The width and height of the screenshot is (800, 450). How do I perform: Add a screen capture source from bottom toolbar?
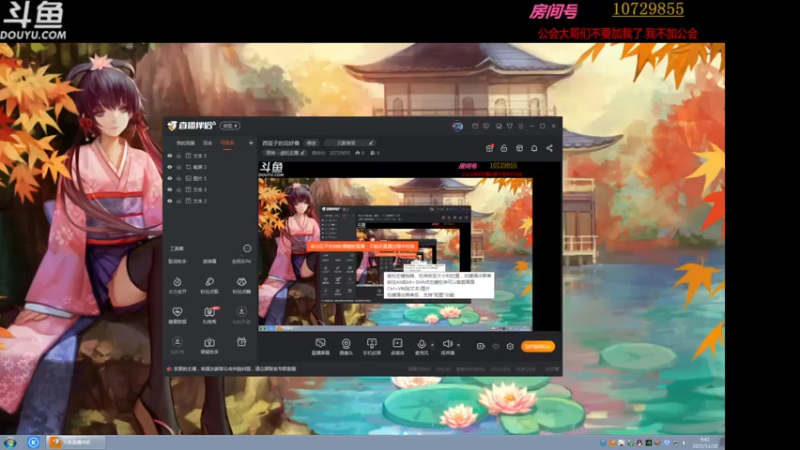[x=320, y=346]
